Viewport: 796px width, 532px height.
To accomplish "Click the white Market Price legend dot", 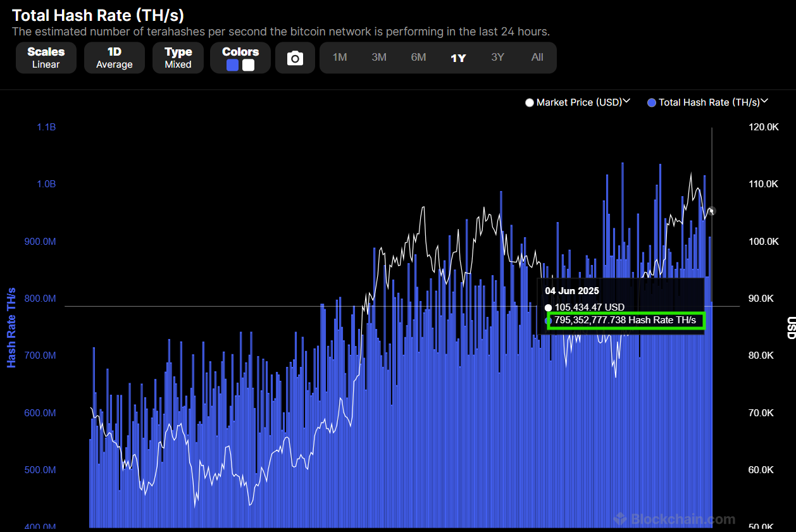I will [x=530, y=102].
